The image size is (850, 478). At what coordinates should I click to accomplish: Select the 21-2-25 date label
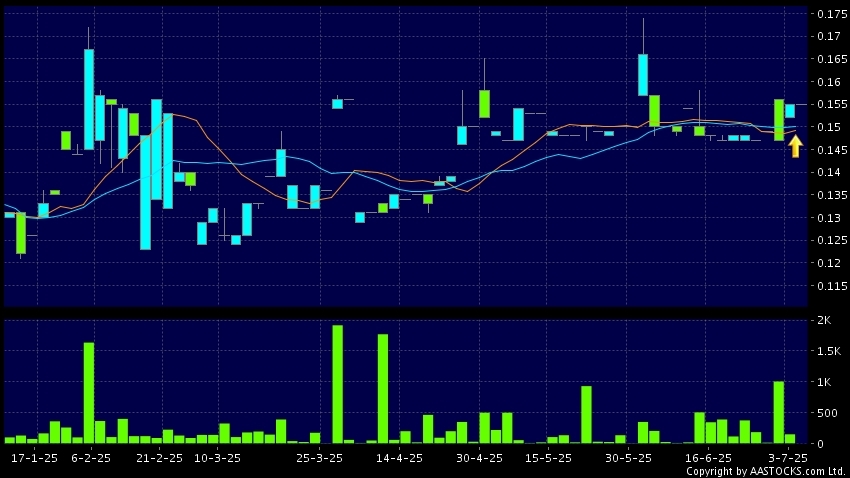point(159,458)
